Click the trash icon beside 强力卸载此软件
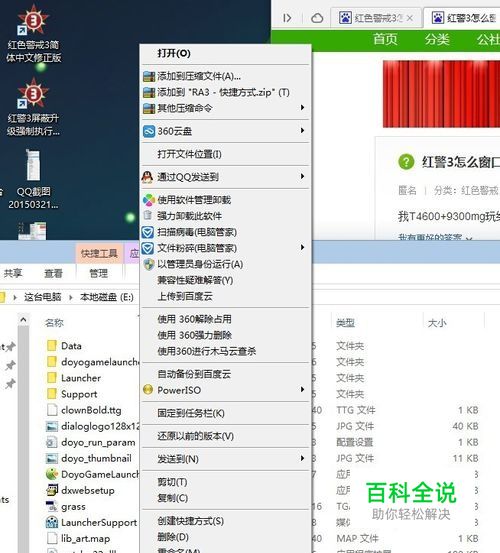Screen dimensions: 500x553 click(x=148, y=215)
